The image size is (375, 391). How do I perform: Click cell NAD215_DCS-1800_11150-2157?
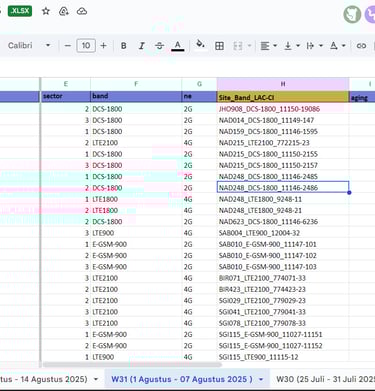click(x=283, y=165)
